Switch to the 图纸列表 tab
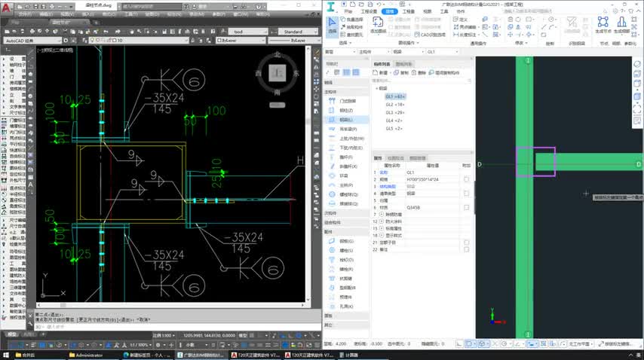Screen dimensions: 644x360 tap(403, 64)
